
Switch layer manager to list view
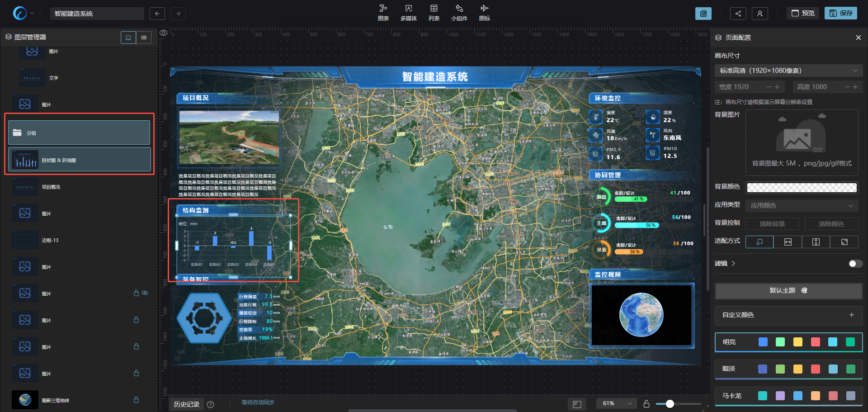(144, 38)
